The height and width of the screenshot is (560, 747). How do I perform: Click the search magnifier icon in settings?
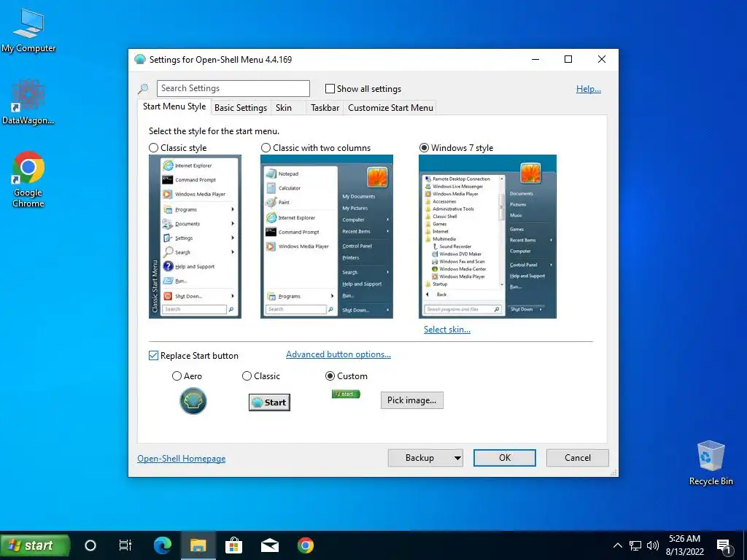coord(143,88)
